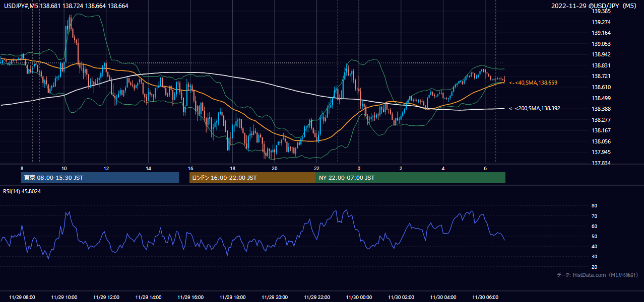Screen dimensions: 644x302
Task: Click RSI scale value 70
Action: click(x=595, y=216)
